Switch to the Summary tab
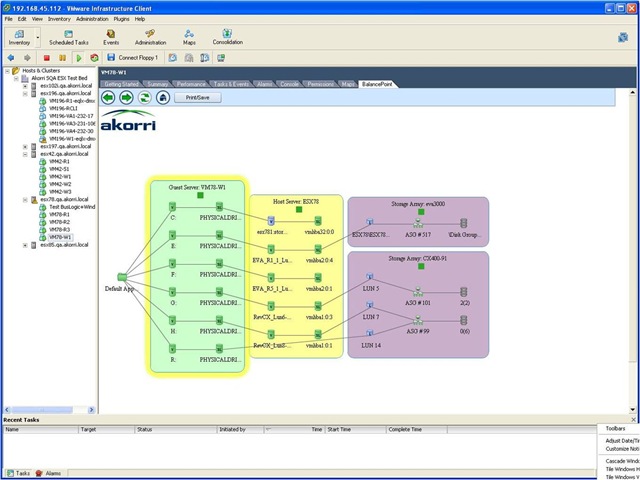Image resolution: width=640 pixels, height=480 pixels. (x=158, y=84)
